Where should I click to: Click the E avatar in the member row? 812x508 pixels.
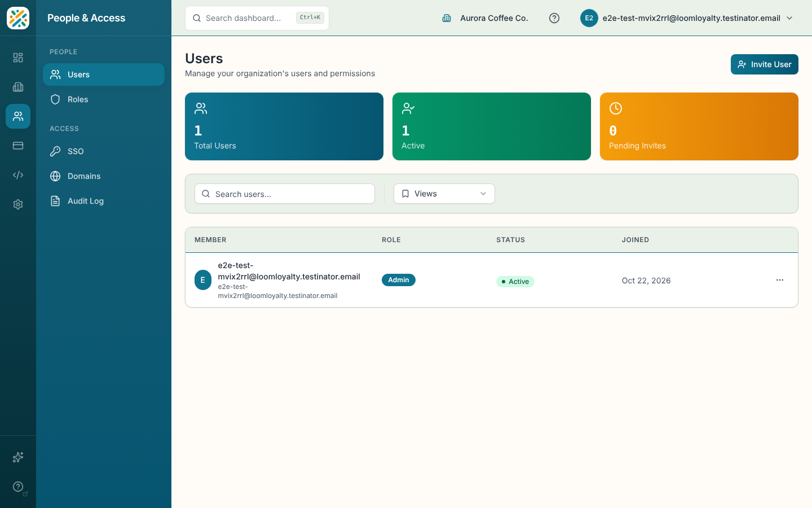(x=203, y=280)
